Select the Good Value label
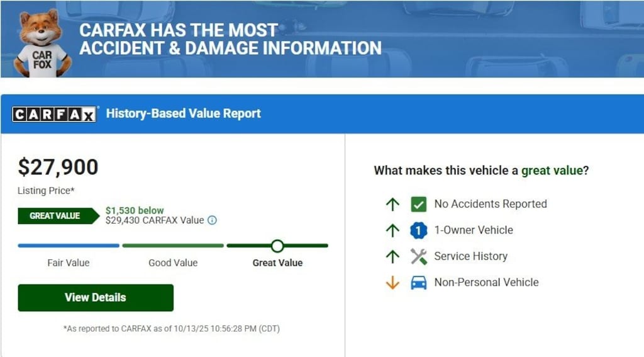Viewport: 644px width, 357px height. (x=173, y=263)
